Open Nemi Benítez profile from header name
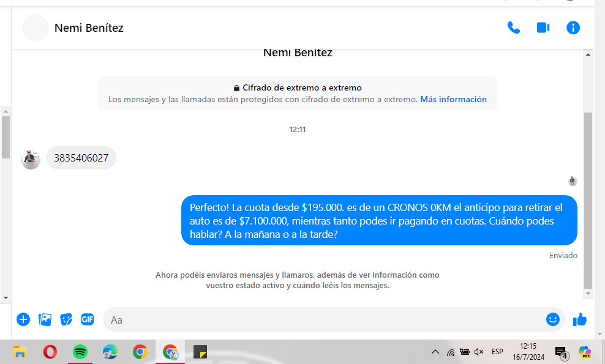The image size is (605, 364). [x=89, y=28]
